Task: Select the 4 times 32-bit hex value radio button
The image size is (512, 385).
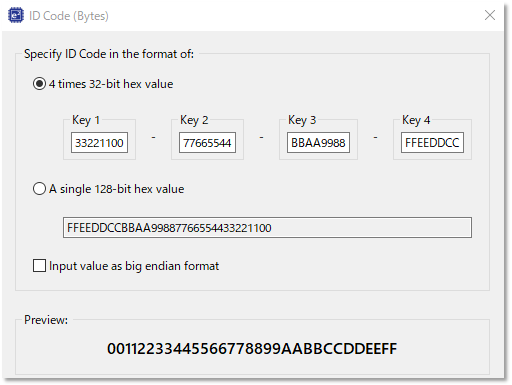Action: [x=39, y=84]
